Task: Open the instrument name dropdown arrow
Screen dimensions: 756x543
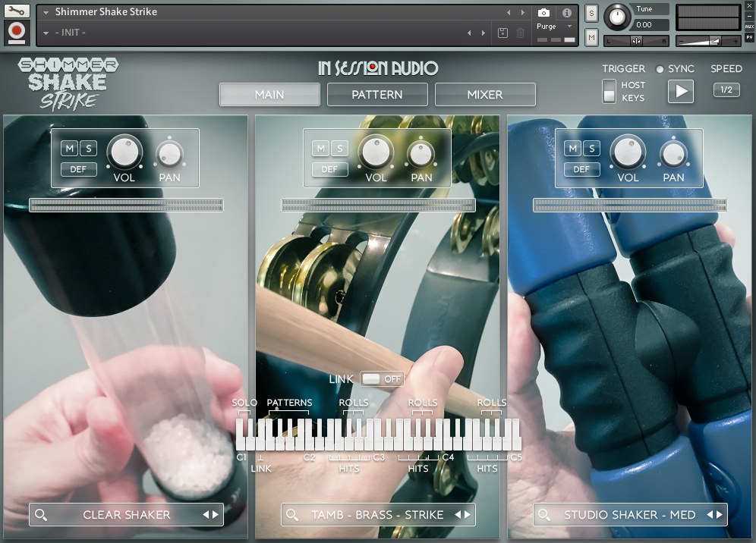Action: [46, 13]
